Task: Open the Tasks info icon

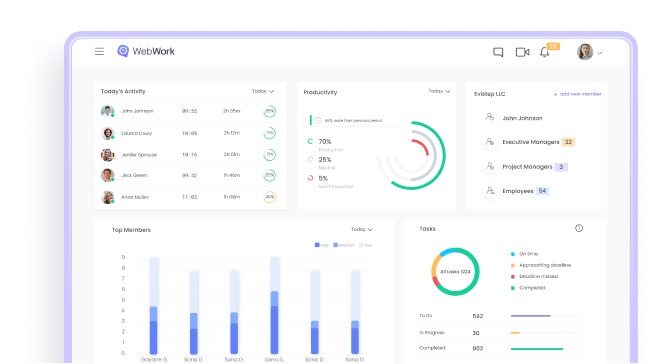Action: coord(579,229)
